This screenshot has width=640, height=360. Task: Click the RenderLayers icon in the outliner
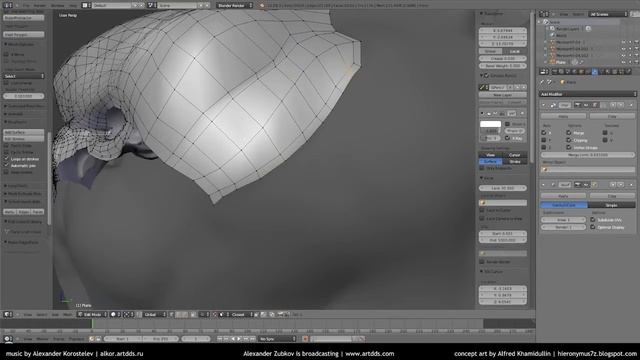[x=552, y=29]
